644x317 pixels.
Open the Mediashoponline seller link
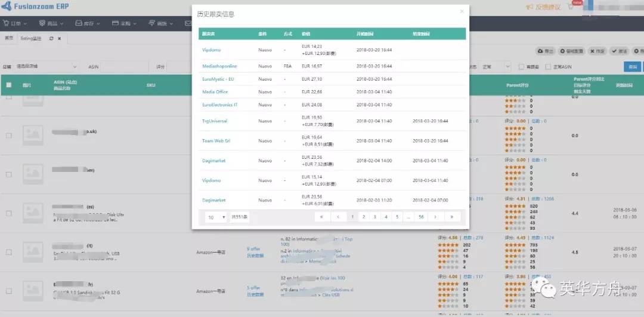tap(219, 66)
